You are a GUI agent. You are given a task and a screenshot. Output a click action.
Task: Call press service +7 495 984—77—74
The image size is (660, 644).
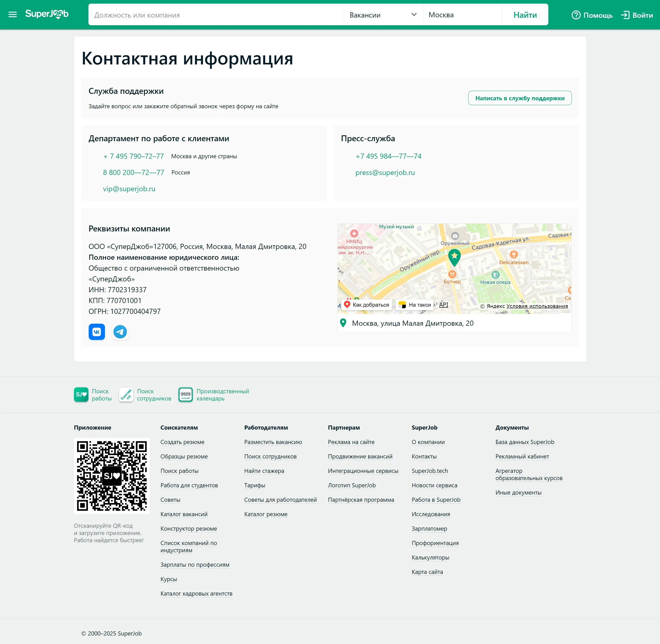pyautogui.click(x=388, y=156)
